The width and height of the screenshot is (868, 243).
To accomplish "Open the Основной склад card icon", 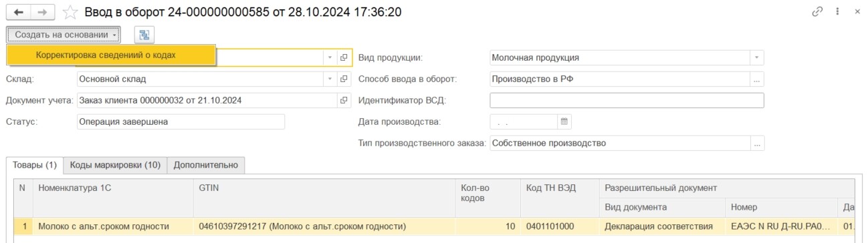I will tap(344, 79).
